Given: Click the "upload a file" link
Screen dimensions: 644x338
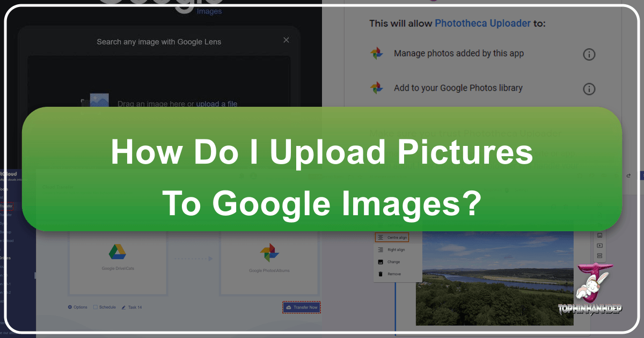Looking at the screenshot, I should click(216, 104).
